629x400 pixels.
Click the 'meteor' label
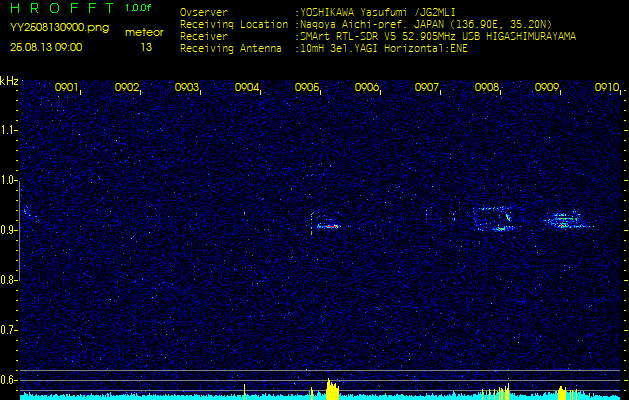pyautogui.click(x=144, y=33)
